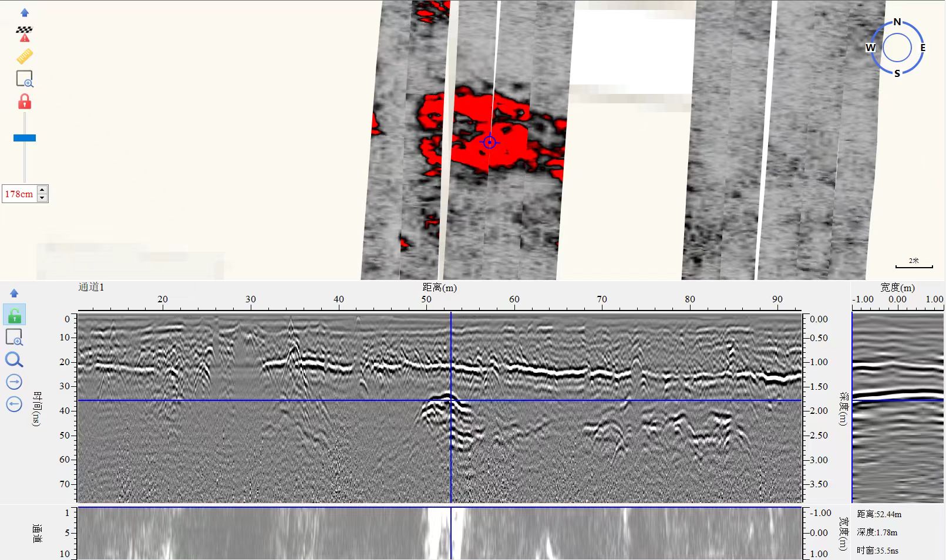Click the blue depth slider handle

25,138
